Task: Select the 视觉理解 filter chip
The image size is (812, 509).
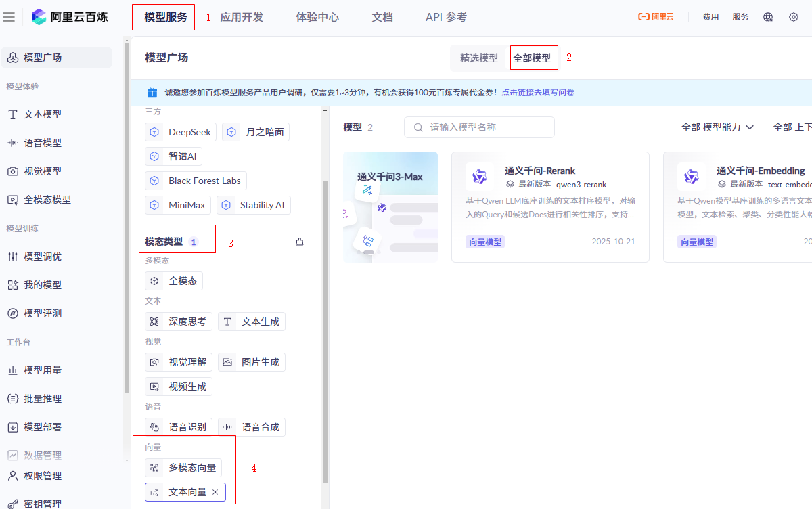Action: (179, 362)
